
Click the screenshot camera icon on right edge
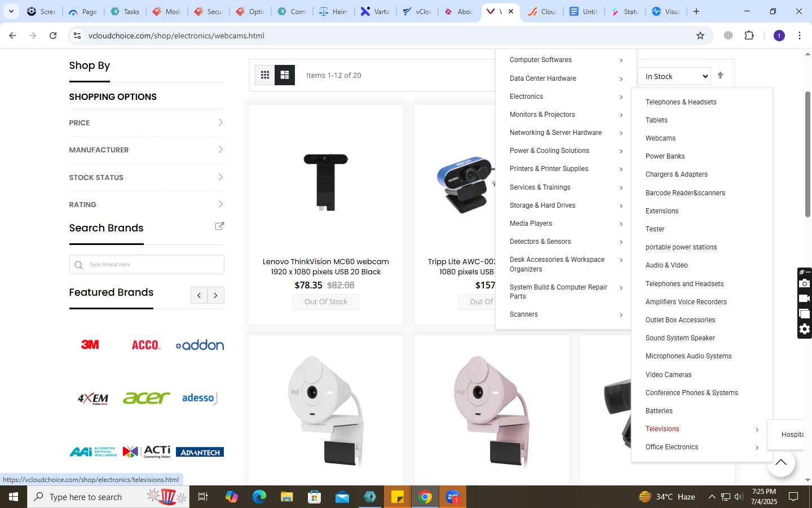tap(805, 283)
